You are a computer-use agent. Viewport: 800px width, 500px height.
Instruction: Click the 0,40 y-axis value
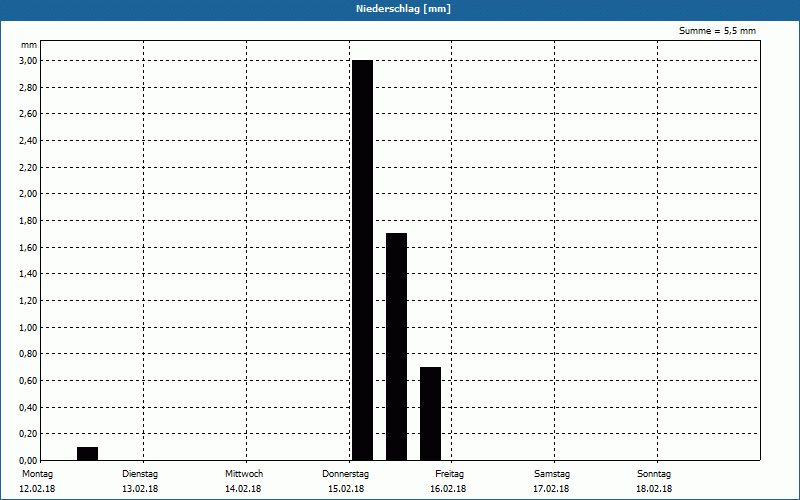click(28, 408)
